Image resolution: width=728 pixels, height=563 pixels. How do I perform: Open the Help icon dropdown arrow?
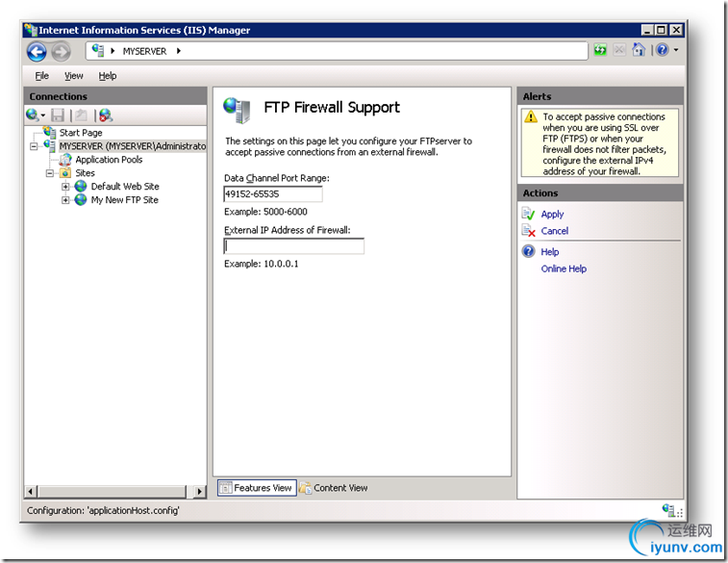click(676, 50)
